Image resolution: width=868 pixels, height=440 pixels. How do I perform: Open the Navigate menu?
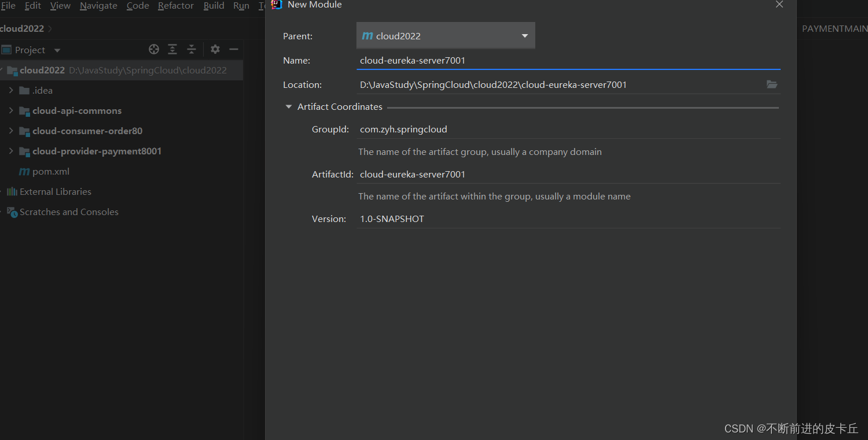coord(98,6)
